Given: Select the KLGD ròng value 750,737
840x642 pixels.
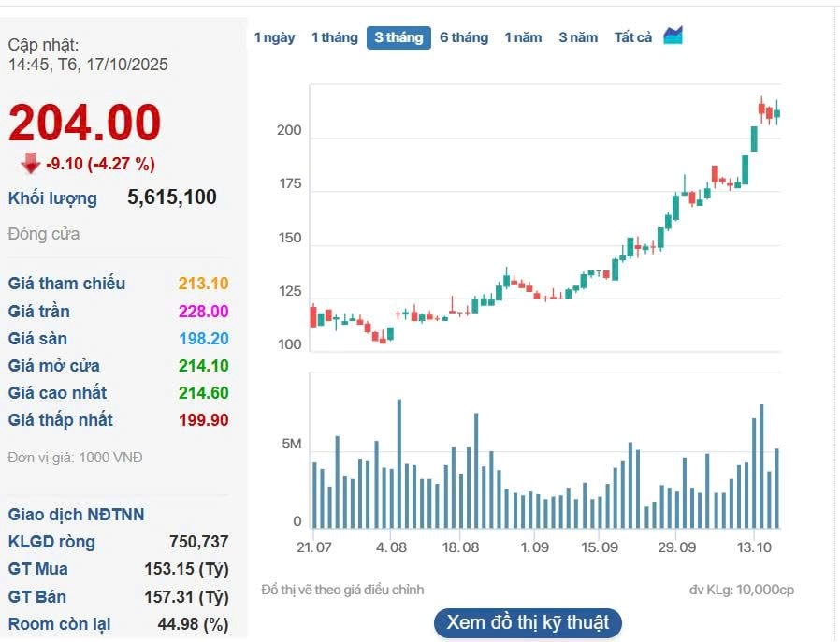Looking at the screenshot, I should click(x=198, y=542).
